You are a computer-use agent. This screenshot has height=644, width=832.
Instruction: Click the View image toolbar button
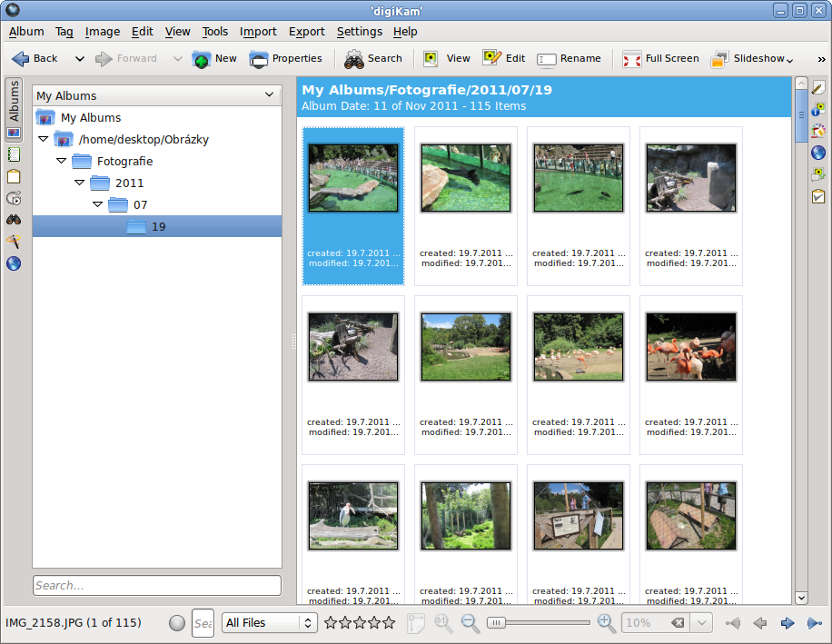click(446, 58)
